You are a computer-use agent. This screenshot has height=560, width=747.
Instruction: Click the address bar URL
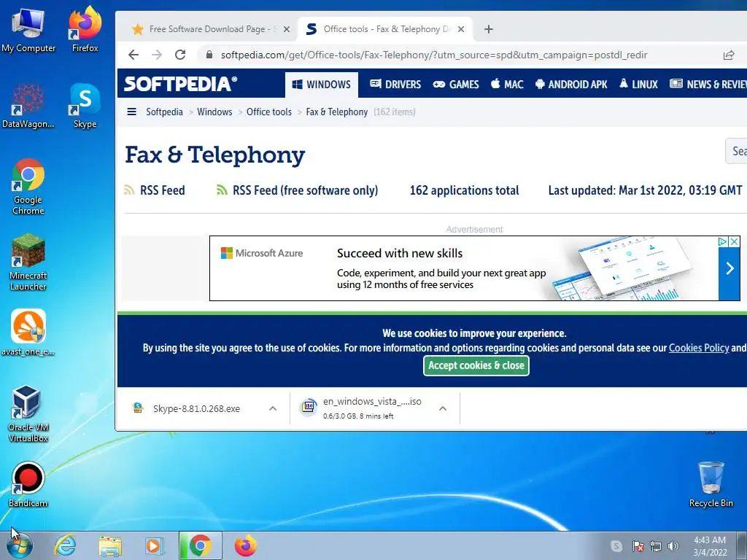click(433, 55)
